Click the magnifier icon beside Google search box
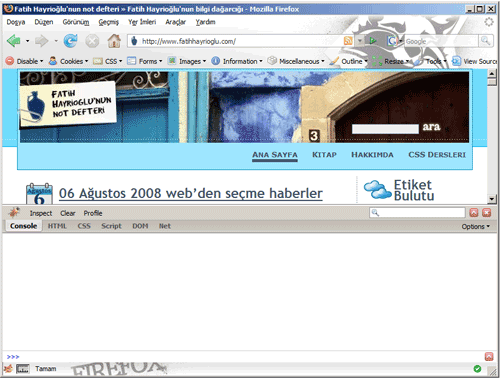 [485, 41]
